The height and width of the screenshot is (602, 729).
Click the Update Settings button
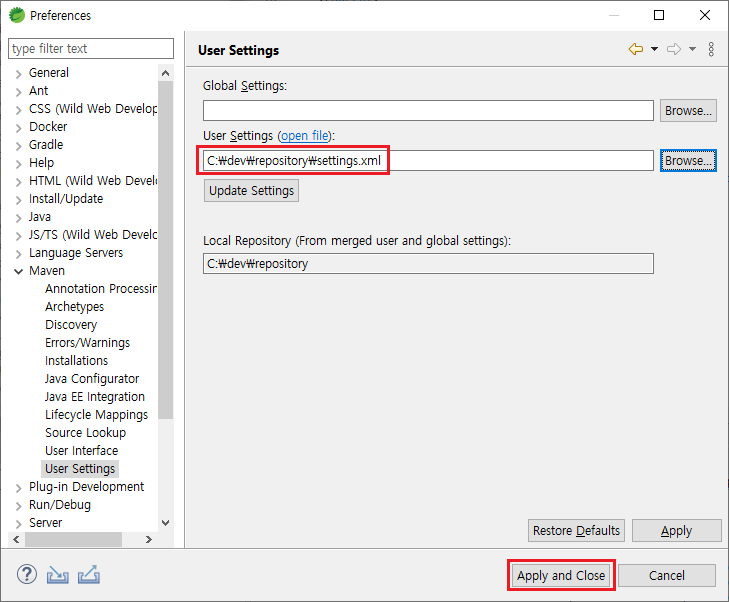pos(251,191)
